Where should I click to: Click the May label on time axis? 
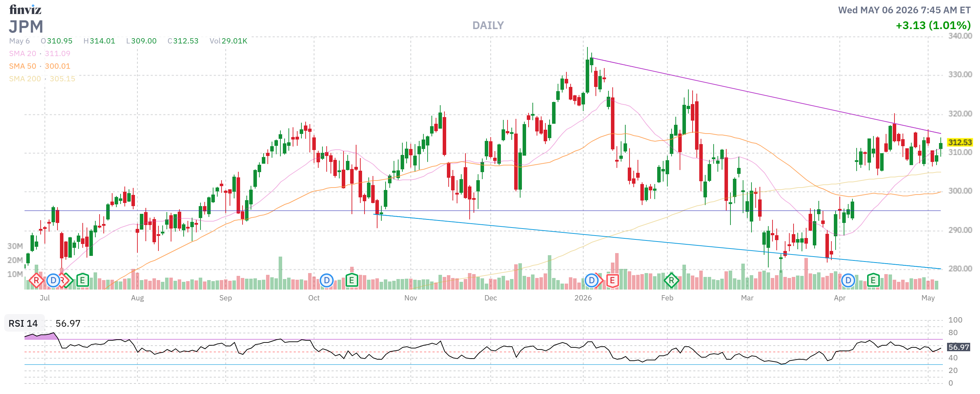[928, 298]
